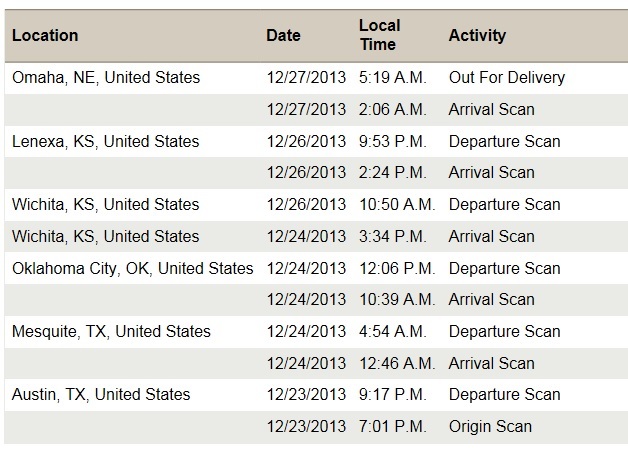
Task: Click the Origin Scan activity
Action: (490, 426)
